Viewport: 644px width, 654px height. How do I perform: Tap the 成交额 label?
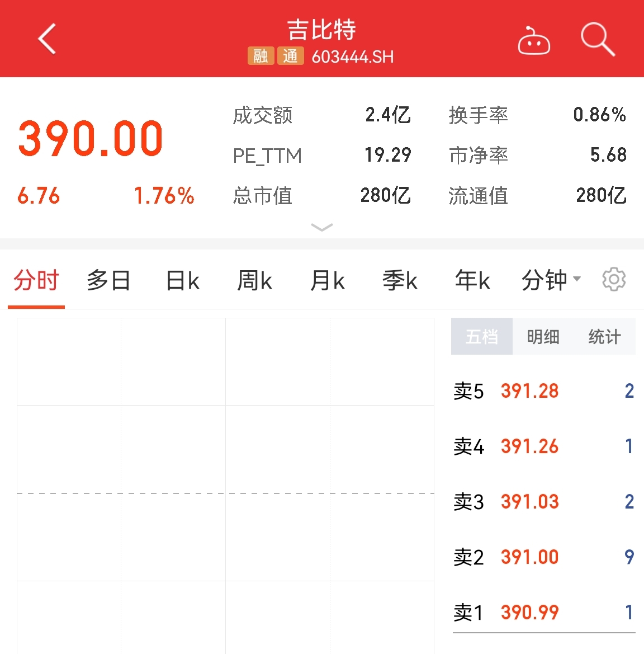[x=263, y=116]
